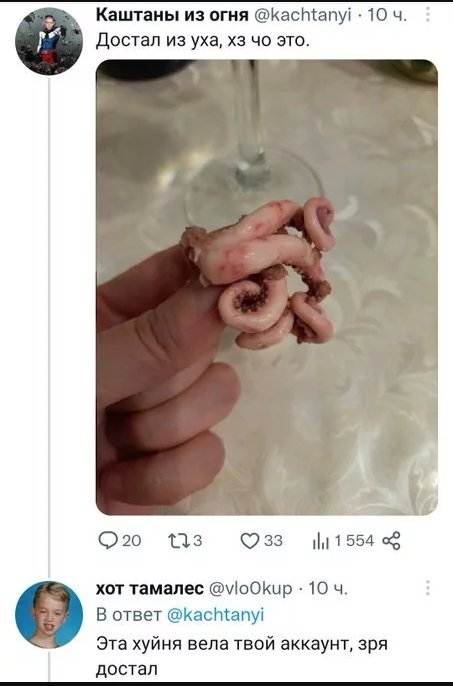This screenshot has height=686, width=453.
Task: Follow the @kachtanyi mention in the reply
Action: click(x=216, y=615)
